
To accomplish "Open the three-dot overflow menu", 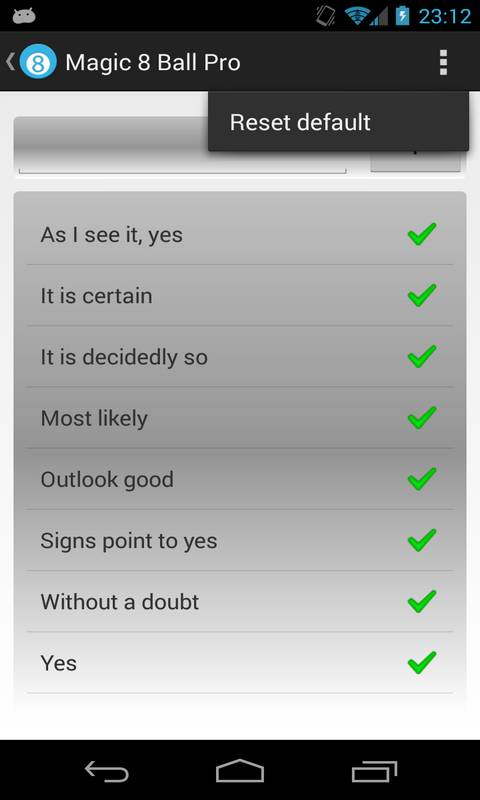I will coord(443,62).
